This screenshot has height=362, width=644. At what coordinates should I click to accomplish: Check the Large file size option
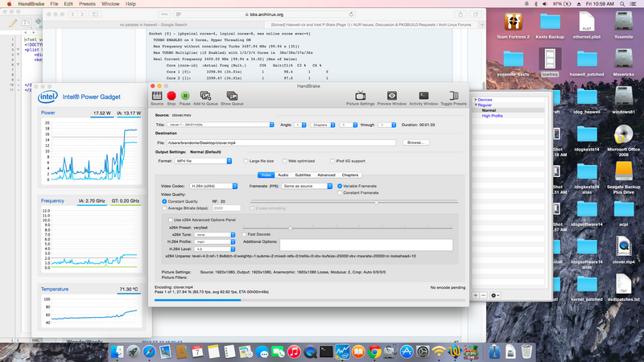tap(246, 161)
